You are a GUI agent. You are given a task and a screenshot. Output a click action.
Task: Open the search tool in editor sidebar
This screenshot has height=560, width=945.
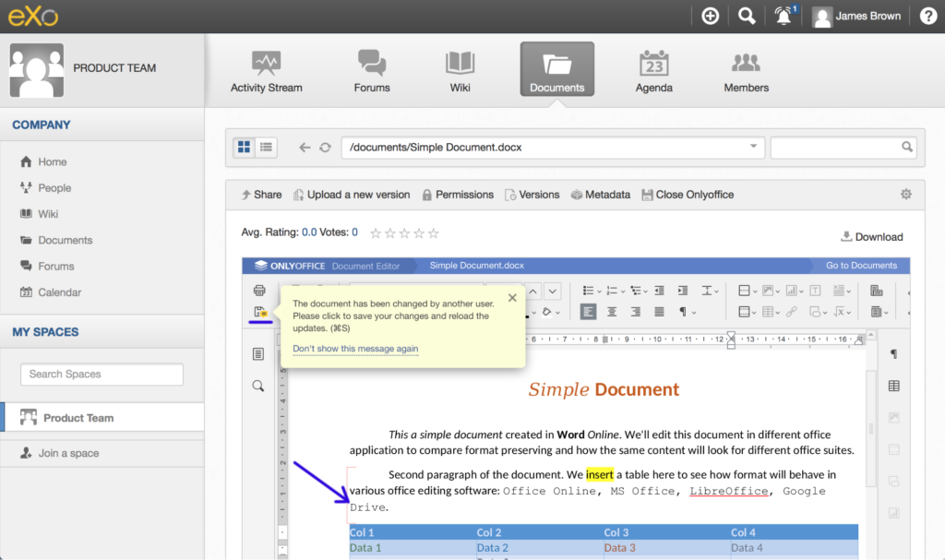258,386
